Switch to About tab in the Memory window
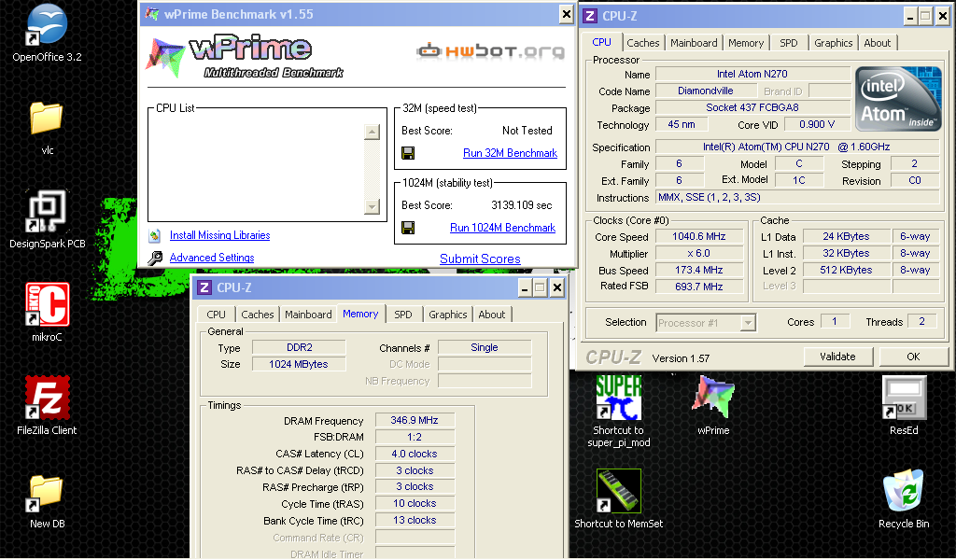Screen dimensions: 956x560 tap(491, 315)
